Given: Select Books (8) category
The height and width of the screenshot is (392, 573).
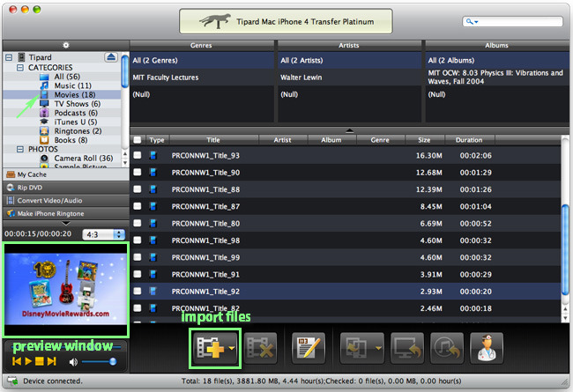Looking at the screenshot, I should tap(71, 140).
